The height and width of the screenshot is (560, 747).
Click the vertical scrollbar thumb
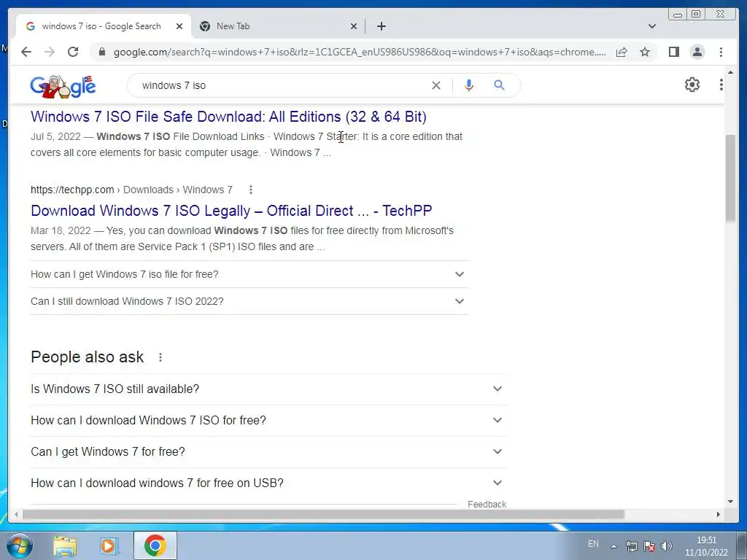click(x=730, y=178)
